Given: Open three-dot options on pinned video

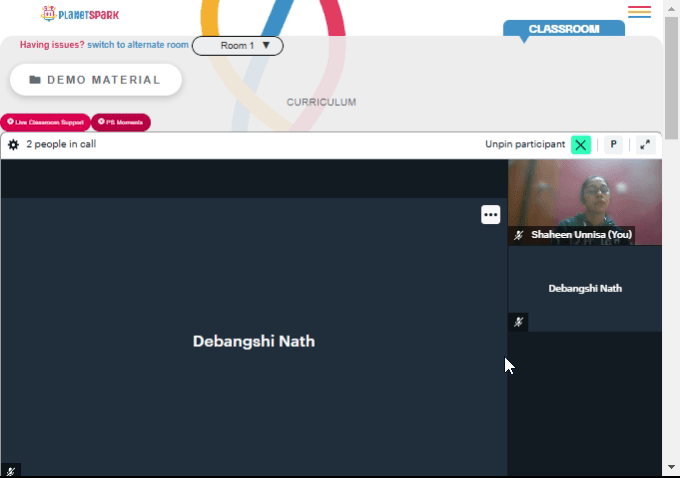Looking at the screenshot, I should click(490, 215).
